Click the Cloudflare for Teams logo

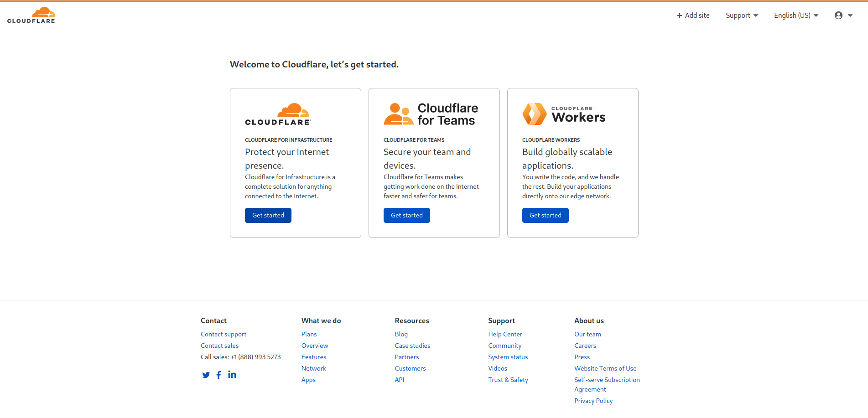click(431, 114)
